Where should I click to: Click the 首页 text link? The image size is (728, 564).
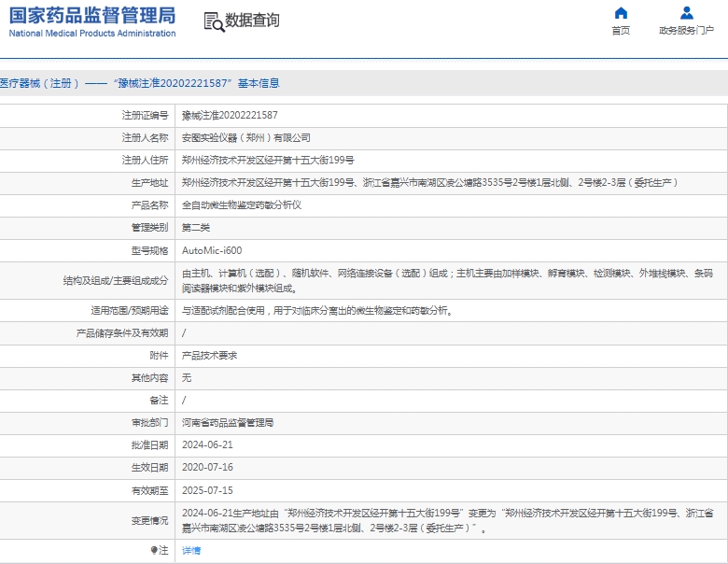621,31
